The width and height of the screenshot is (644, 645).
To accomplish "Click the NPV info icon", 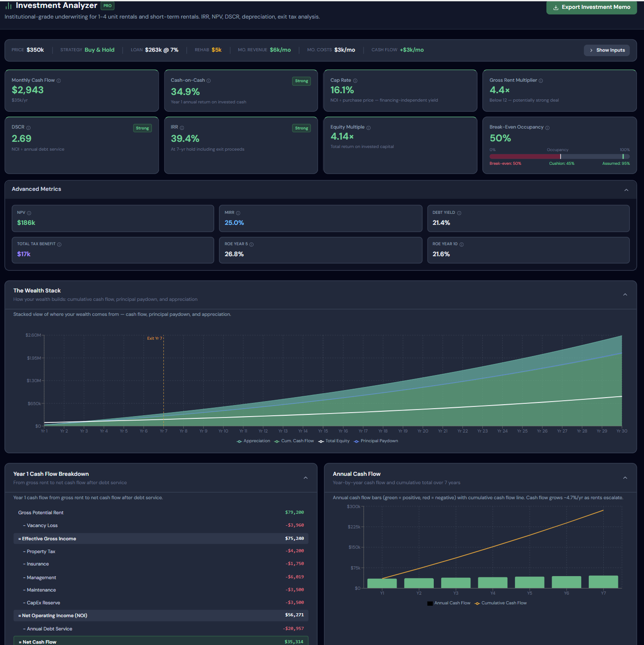I will pos(29,213).
